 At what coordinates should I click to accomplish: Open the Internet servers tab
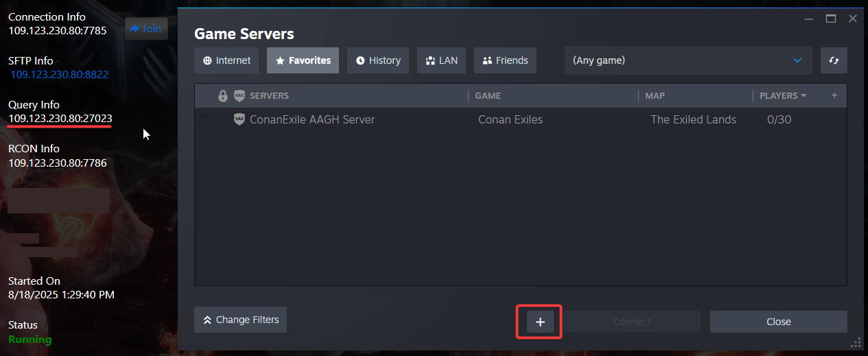point(226,60)
